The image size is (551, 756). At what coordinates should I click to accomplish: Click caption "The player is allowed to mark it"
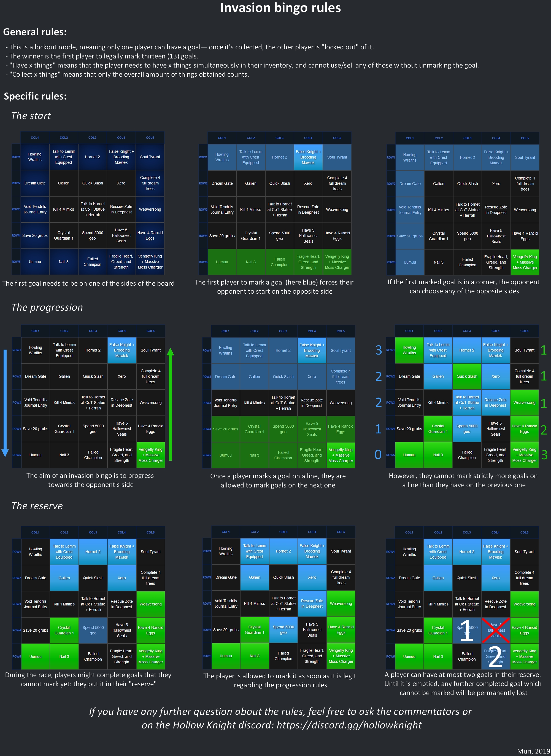coord(280,680)
